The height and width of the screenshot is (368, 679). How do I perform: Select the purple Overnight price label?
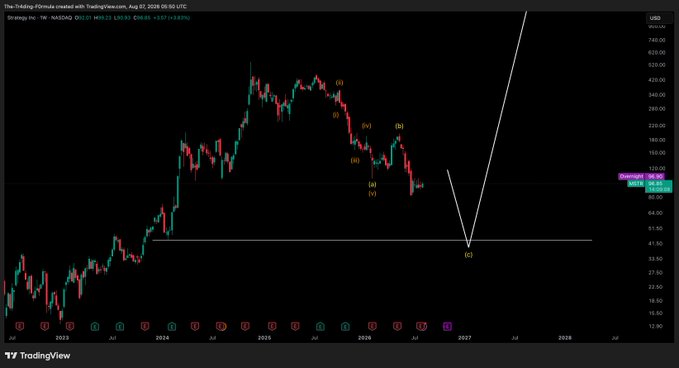(640, 176)
